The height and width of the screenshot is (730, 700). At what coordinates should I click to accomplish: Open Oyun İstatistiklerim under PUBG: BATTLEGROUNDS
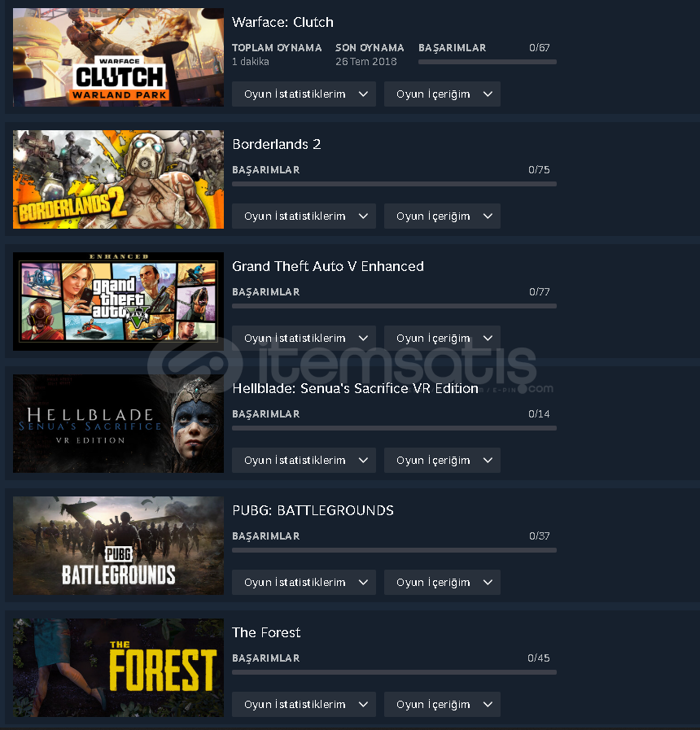[304, 582]
